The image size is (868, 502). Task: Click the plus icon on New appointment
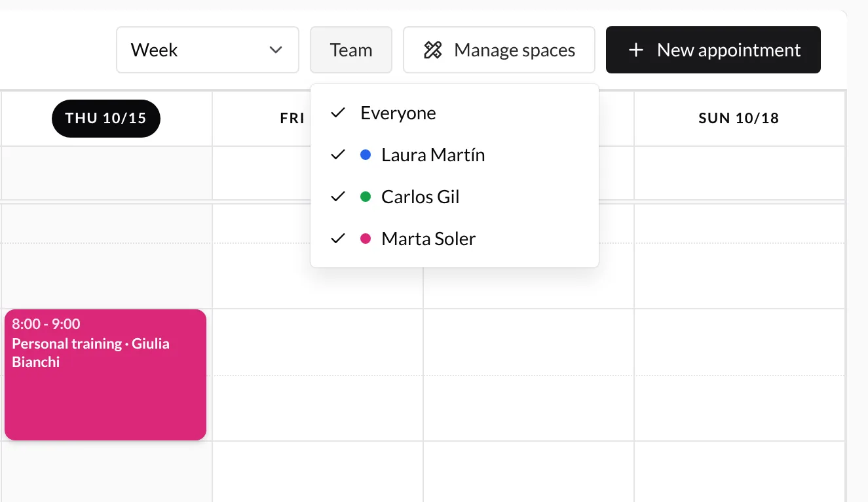(635, 50)
